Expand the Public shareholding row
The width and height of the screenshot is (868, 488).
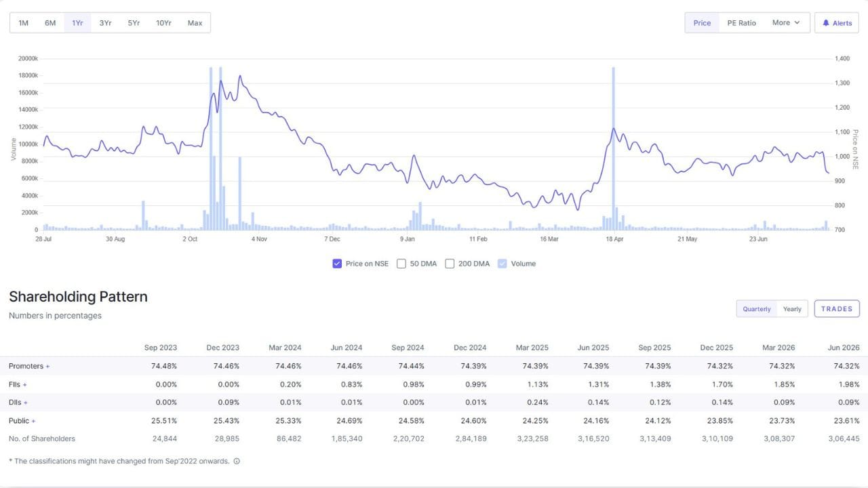coord(22,421)
